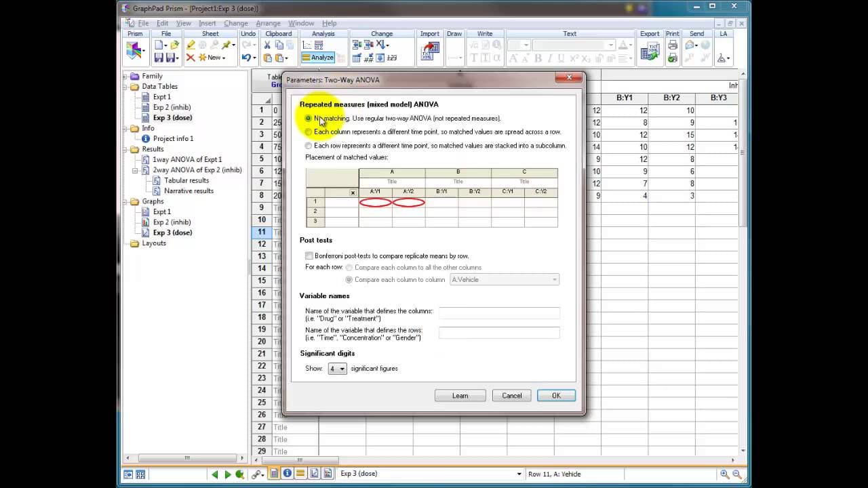Click the OK button in dialog
The image size is (868, 488).
(556, 396)
